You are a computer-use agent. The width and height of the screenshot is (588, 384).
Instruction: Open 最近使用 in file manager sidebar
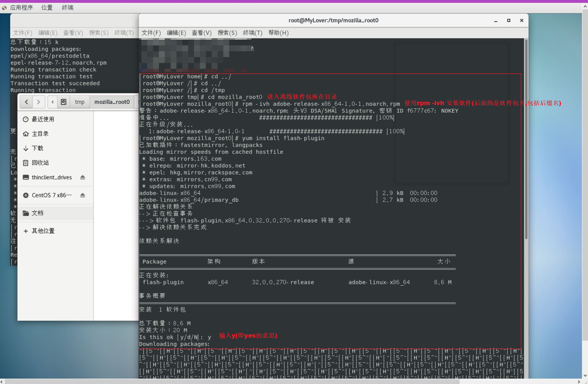56,120
